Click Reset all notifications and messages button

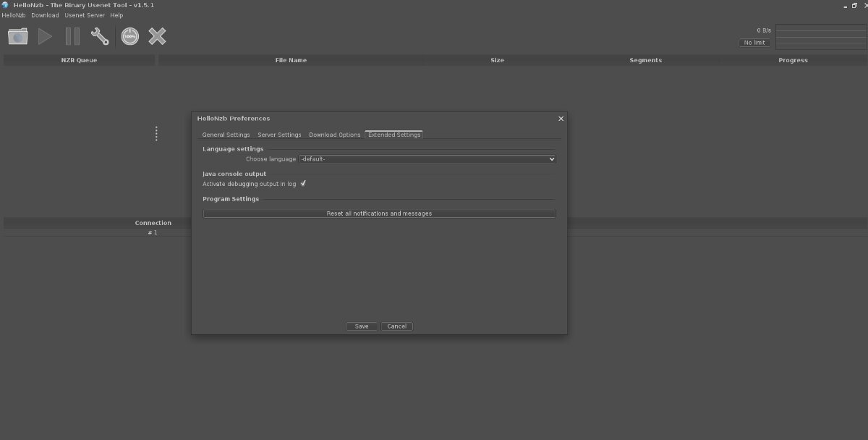(x=379, y=213)
